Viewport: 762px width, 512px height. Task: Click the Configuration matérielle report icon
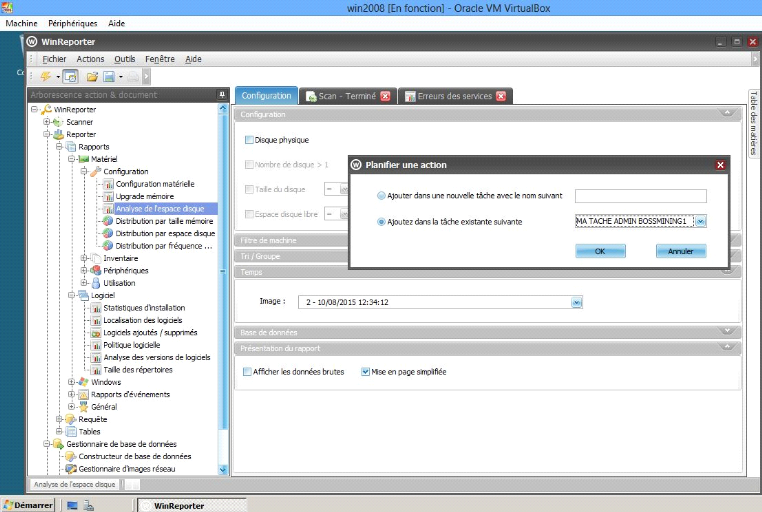coord(108,184)
